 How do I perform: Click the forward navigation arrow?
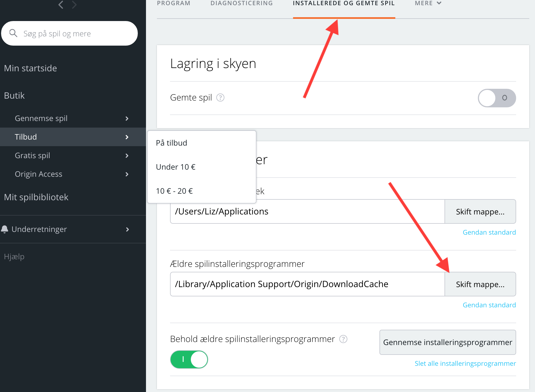coord(74,4)
